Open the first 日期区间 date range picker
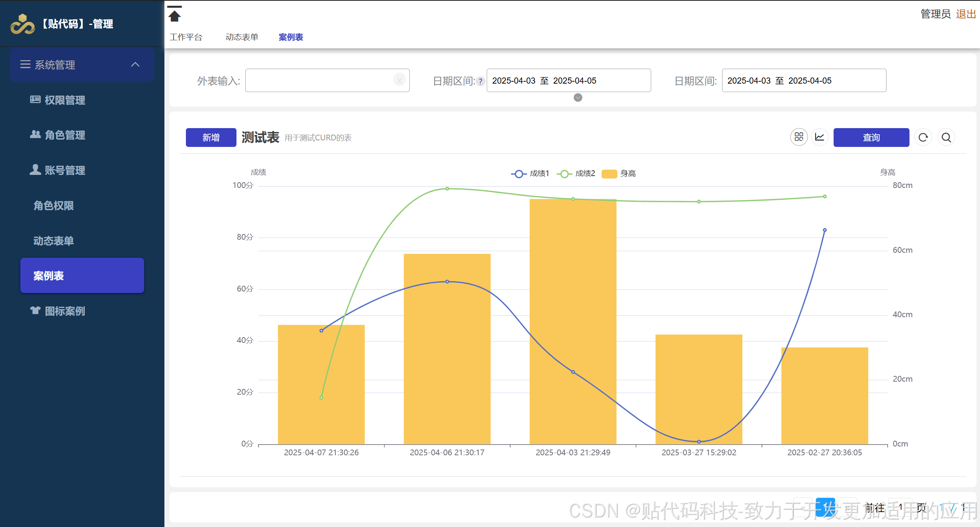Viewport: 980px width, 527px height. tap(568, 81)
